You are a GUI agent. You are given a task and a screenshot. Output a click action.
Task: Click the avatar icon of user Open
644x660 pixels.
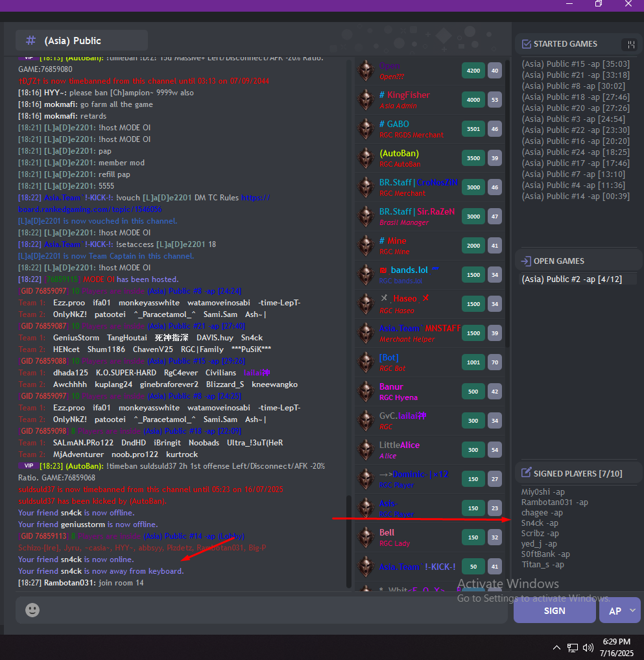366,71
